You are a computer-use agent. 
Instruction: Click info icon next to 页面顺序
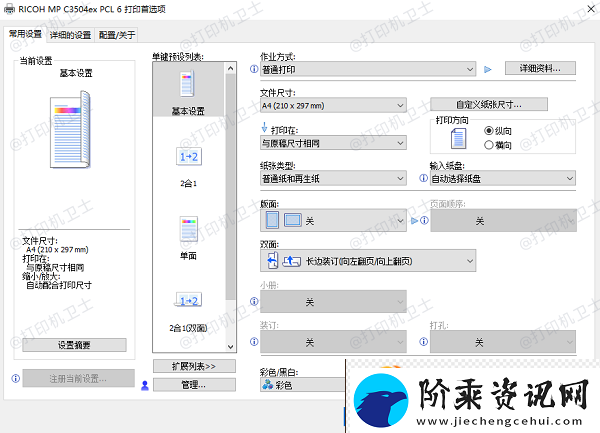tap(424, 221)
